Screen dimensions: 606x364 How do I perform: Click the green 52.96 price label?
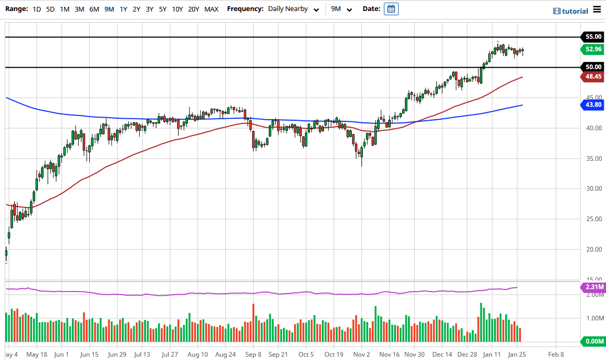[x=592, y=49]
